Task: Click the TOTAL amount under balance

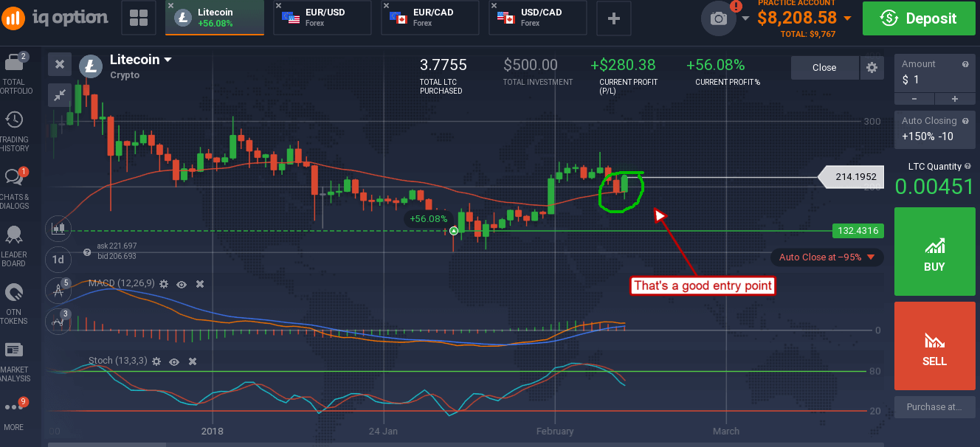Action: 808,34
